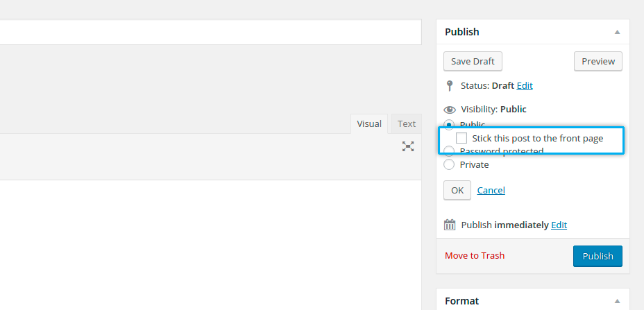This screenshot has width=644, height=310.
Task: Switch to the Visual editor tab
Action: [369, 124]
